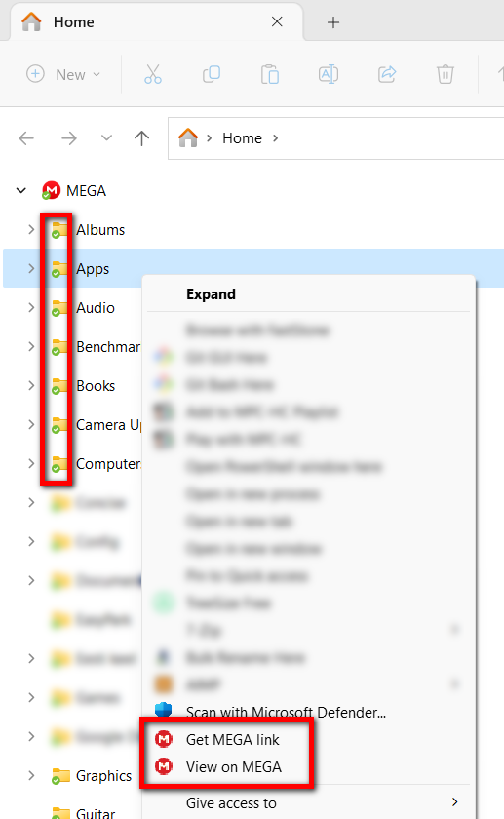Screen dimensions: 504x819
Task: Open recent locations dropdown arrow
Action: click(x=106, y=137)
